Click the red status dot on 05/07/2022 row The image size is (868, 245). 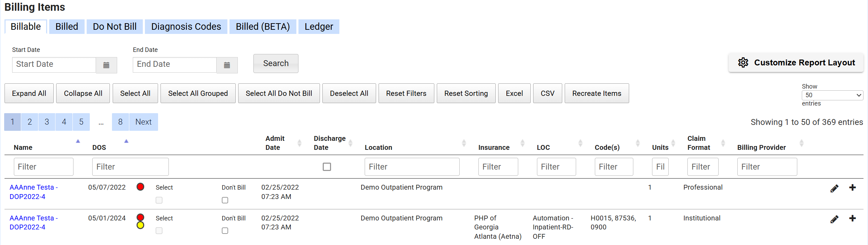[x=140, y=187]
